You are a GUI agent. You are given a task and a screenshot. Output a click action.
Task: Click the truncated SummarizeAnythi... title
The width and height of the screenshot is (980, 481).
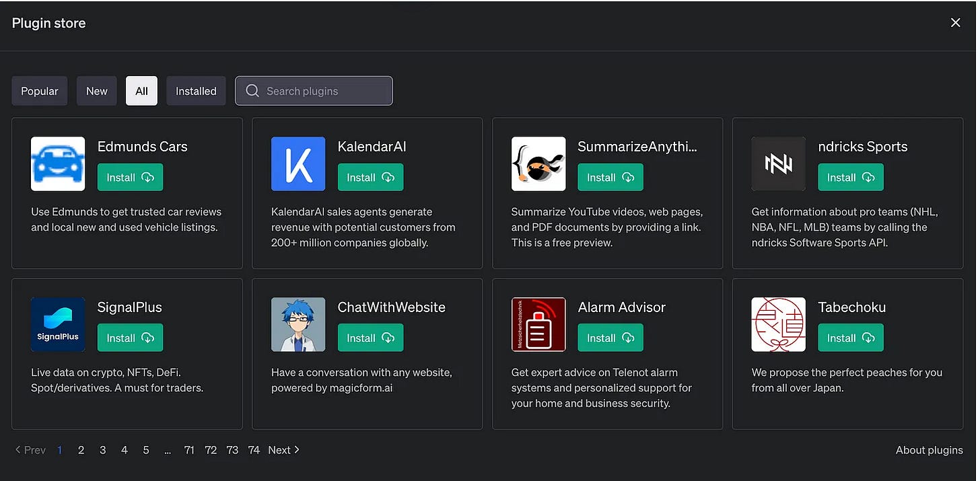click(637, 147)
